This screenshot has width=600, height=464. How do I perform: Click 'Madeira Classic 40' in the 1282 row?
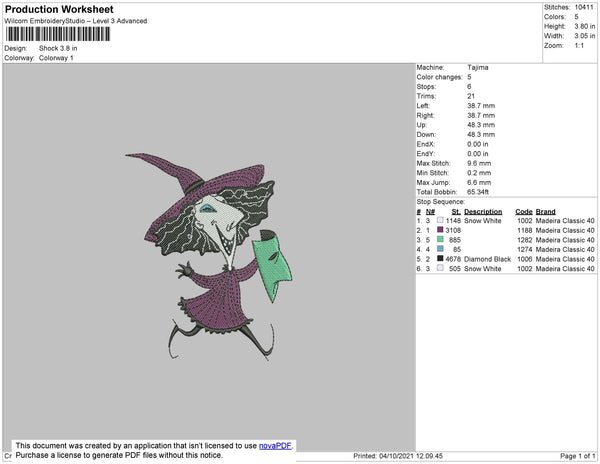coord(565,240)
